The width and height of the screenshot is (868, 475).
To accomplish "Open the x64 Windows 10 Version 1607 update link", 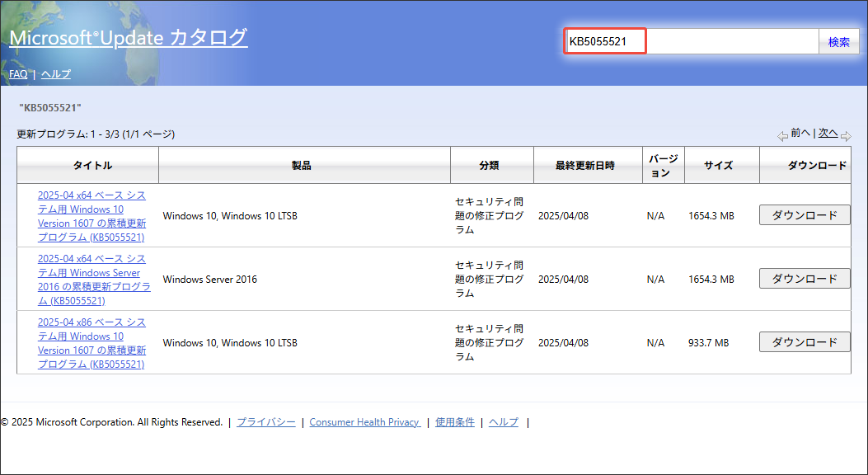I will tap(91, 216).
